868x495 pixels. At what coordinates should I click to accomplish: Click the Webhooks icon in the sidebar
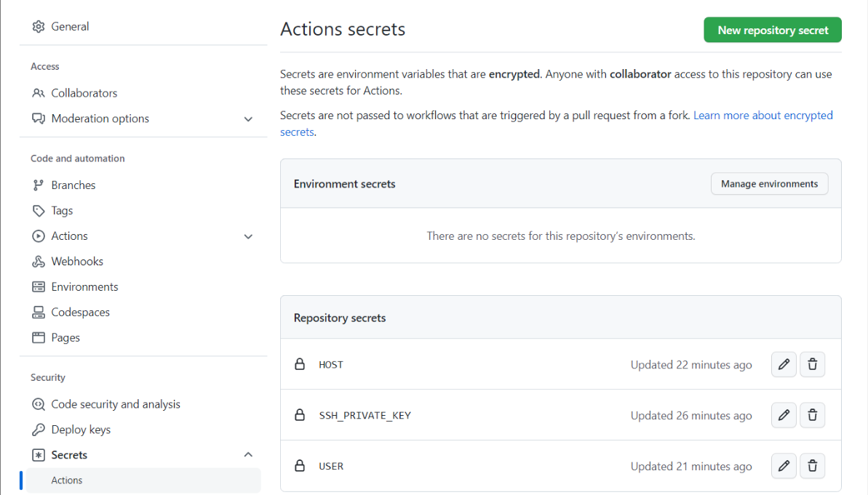[x=39, y=262]
